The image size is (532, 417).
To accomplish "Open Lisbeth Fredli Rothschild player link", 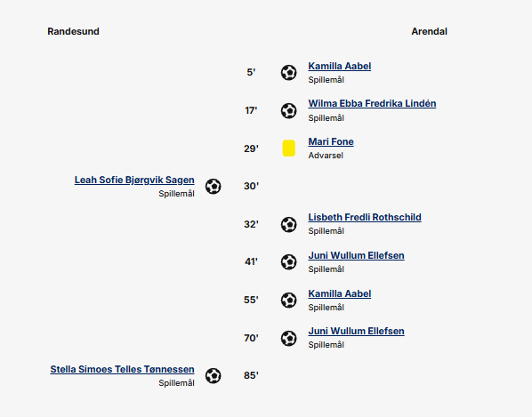I will pyautogui.click(x=365, y=217).
